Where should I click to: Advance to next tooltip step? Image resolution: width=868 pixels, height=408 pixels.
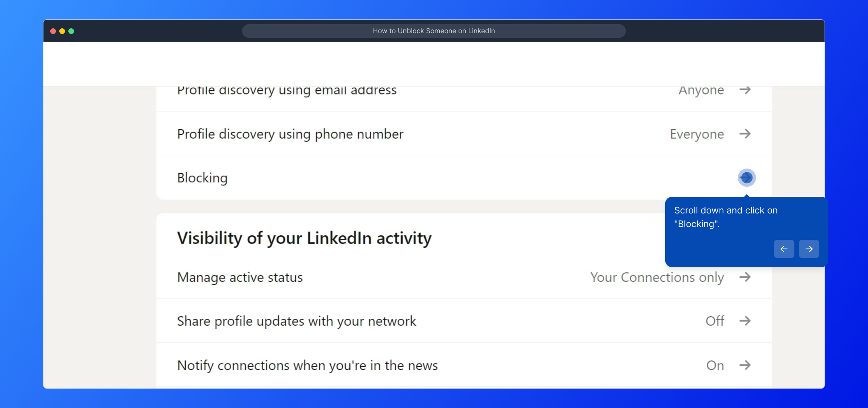[x=809, y=249]
